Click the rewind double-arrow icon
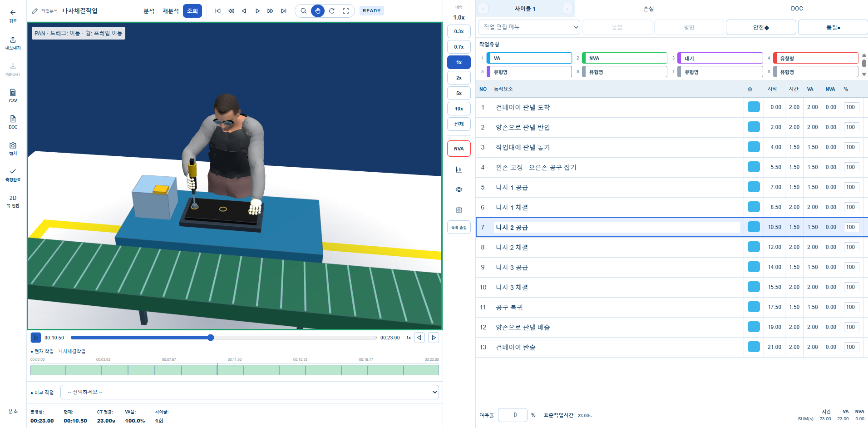This screenshot has height=428, width=868. pyautogui.click(x=231, y=11)
